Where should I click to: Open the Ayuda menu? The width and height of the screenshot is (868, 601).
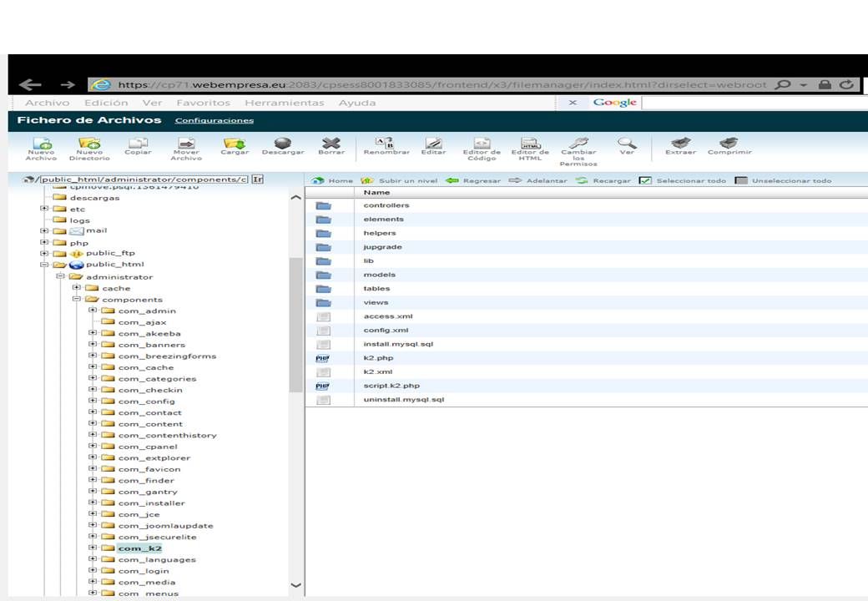click(x=357, y=103)
